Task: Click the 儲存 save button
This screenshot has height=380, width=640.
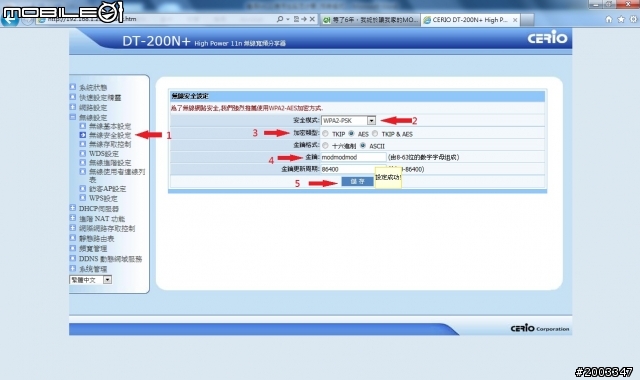Action: click(x=357, y=181)
